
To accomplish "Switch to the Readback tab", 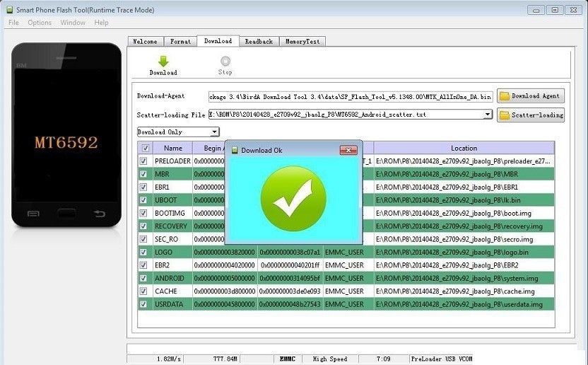I will click(259, 42).
